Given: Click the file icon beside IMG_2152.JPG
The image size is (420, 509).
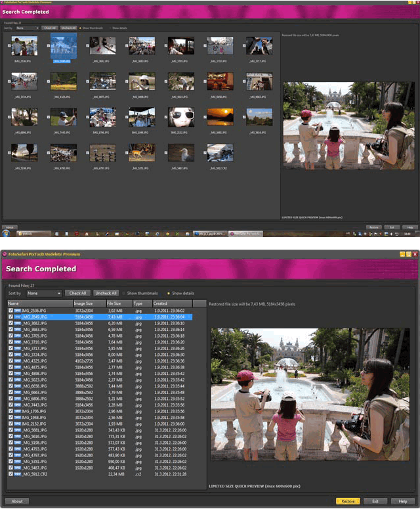Looking at the screenshot, I should point(17,424).
